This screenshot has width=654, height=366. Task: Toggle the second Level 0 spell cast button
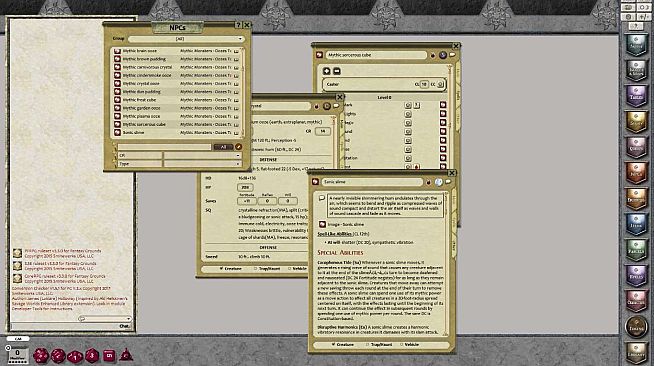[x=408, y=114]
